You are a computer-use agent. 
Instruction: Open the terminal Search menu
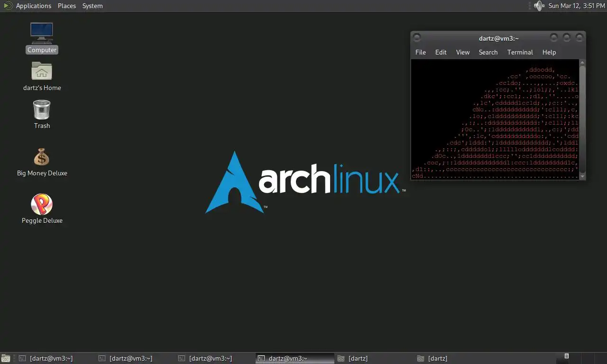[488, 52]
